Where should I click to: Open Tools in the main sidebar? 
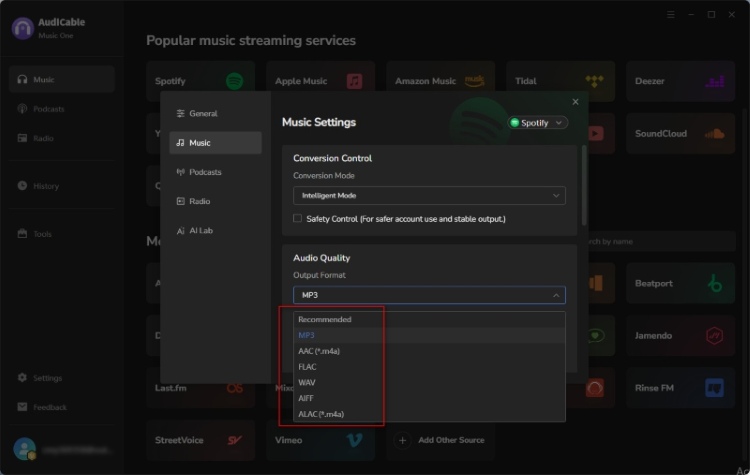tap(62, 233)
